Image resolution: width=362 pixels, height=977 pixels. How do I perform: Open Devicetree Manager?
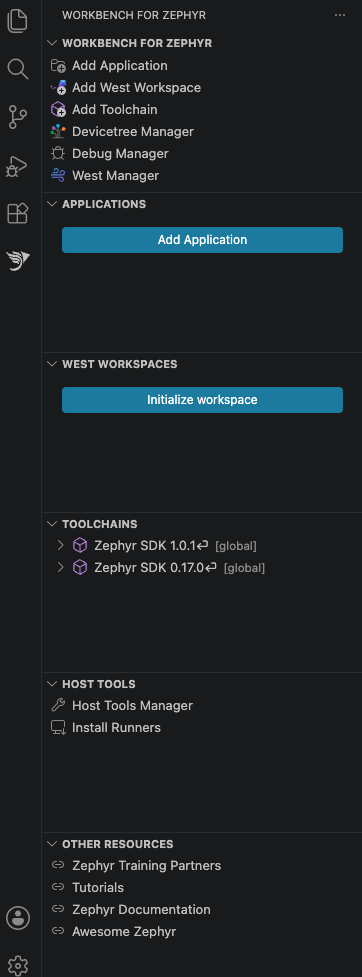[133, 131]
